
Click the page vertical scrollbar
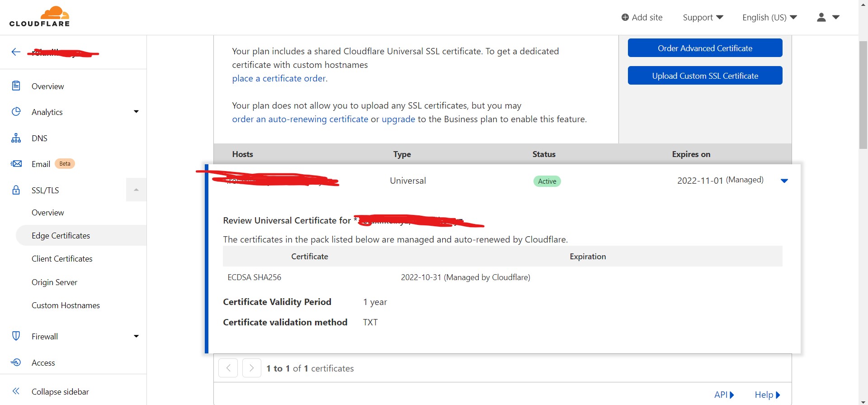[x=863, y=95]
